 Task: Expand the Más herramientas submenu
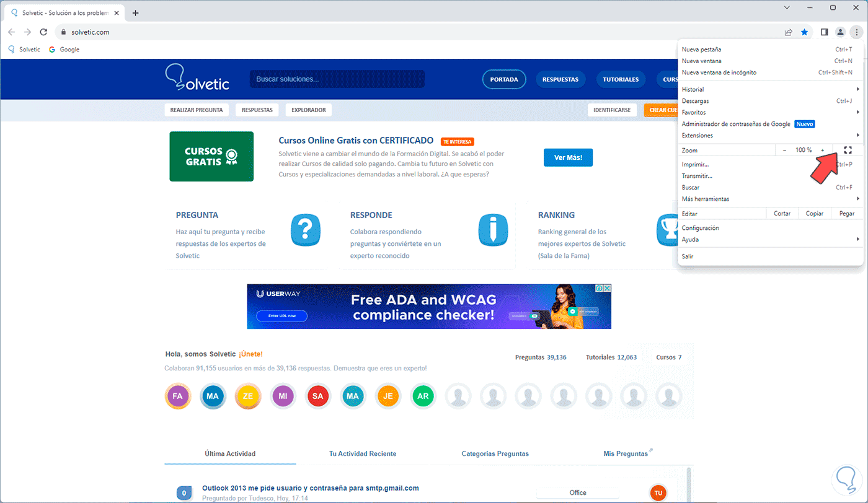pos(771,199)
